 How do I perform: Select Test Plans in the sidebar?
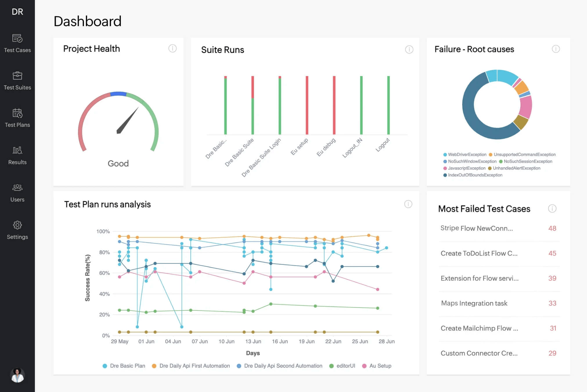[x=17, y=118]
